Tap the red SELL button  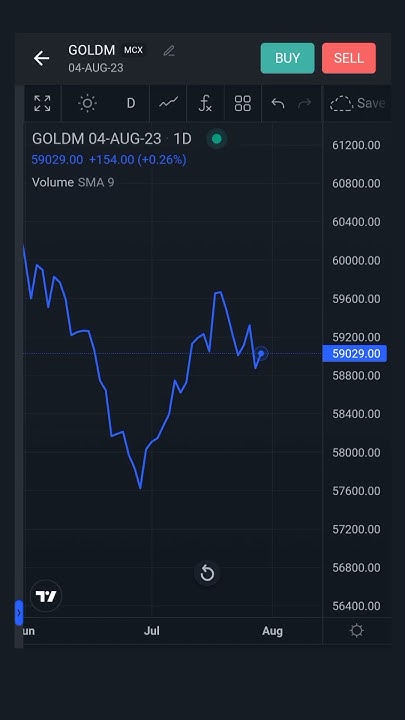tap(349, 58)
